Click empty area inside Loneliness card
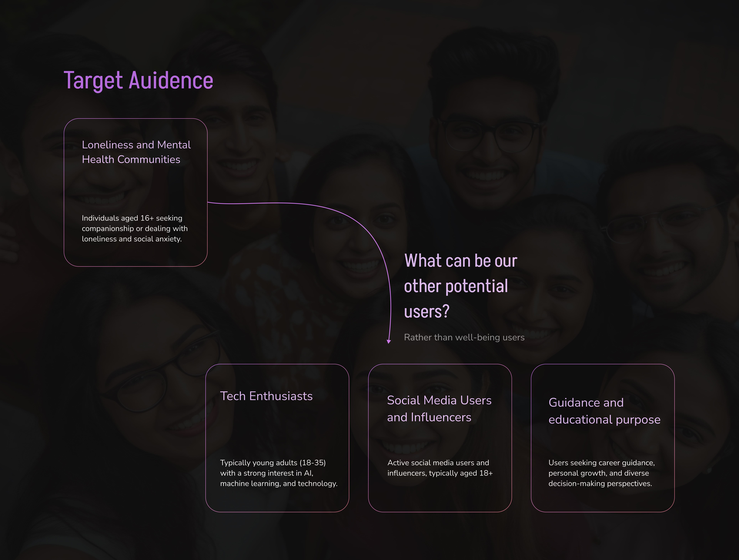Image resolution: width=739 pixels, height=560 pixels. pos(135,189)
